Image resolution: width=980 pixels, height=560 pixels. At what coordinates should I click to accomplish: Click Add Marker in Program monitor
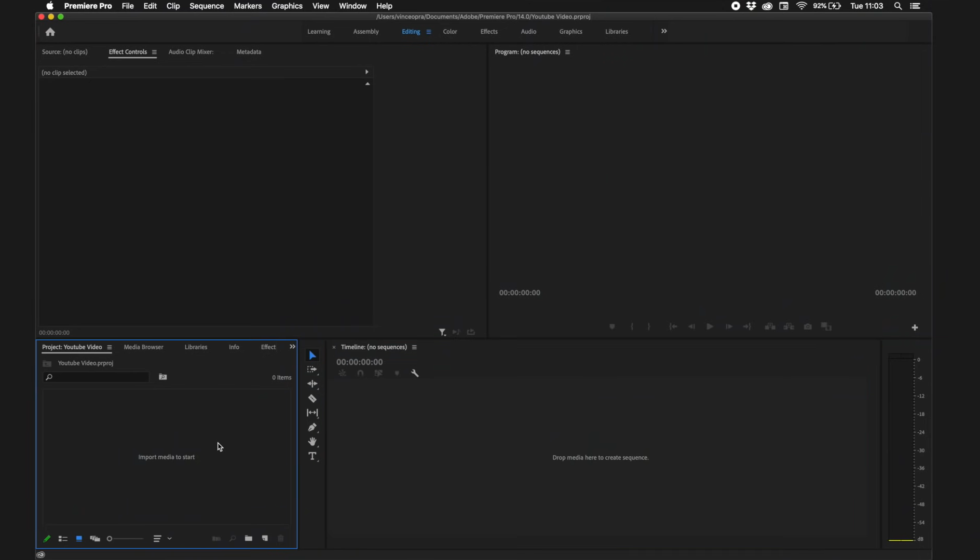[x=612, y=326]
